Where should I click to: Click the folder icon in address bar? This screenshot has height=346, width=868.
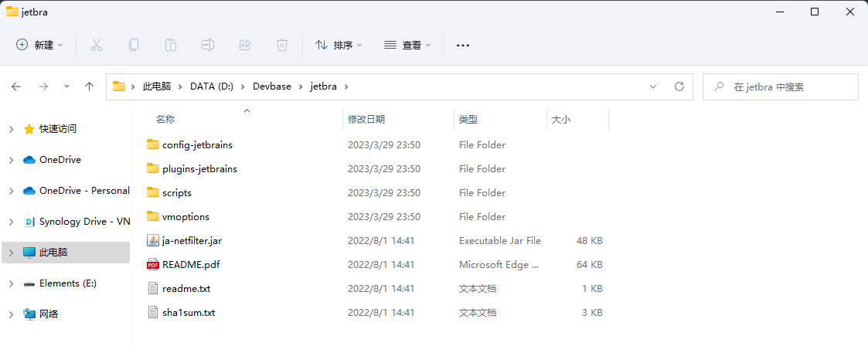[x=119, y=86]
